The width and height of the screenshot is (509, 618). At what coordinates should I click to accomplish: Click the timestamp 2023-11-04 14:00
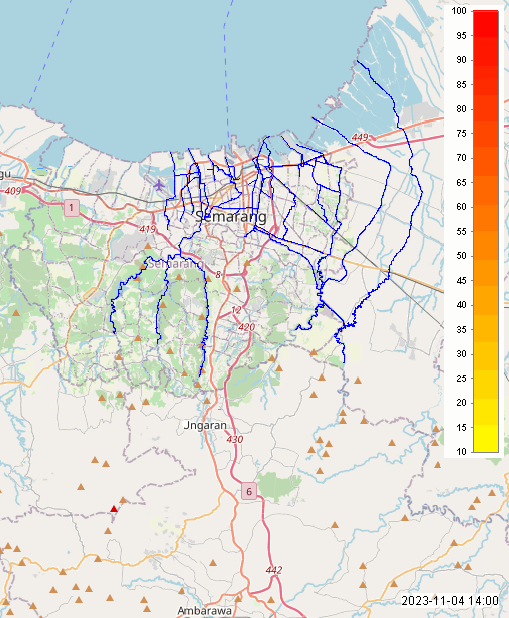tap(450, 601)
